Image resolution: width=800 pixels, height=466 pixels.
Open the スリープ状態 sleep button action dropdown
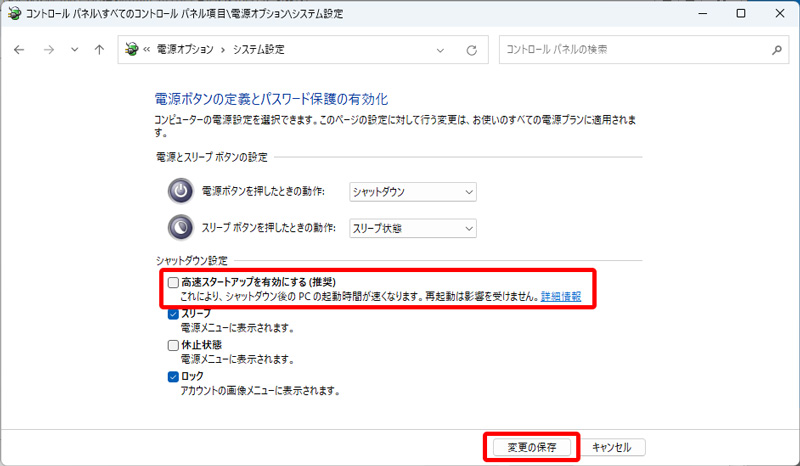pyautogui.click(x=412, y=228)
